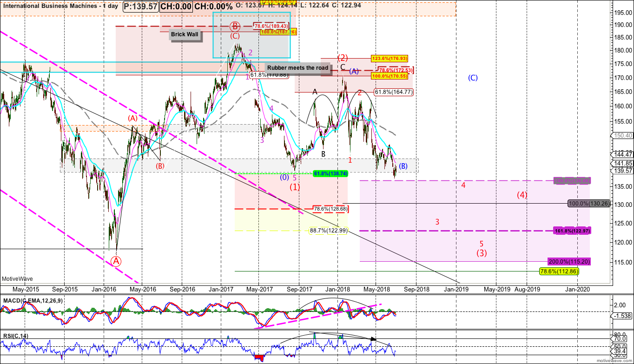Click the blue (B) wave label
The height and width of the screenshot is (364, 634).
pyautogui.click(x=403, y=166)
